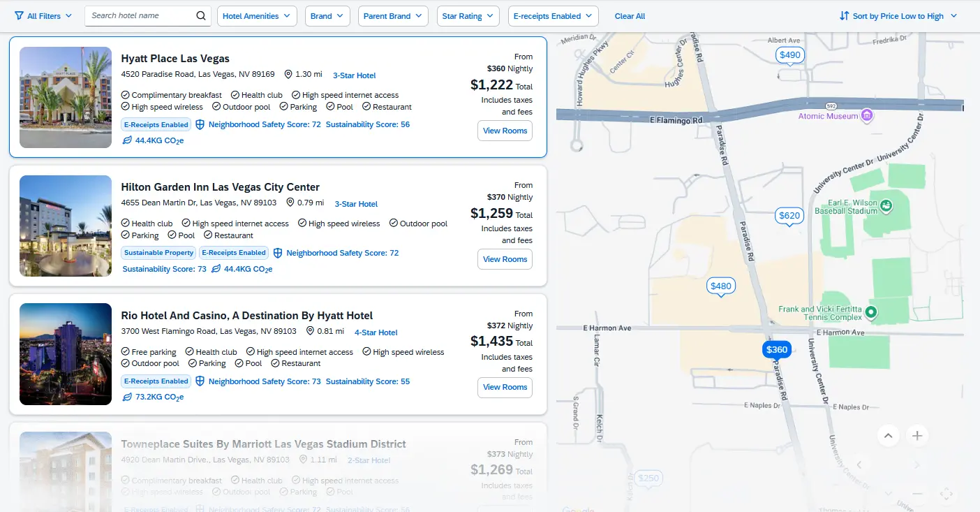This screenshot has height=512, width=980.
Task: Select the $620 map price marker
Action: pyautogui.click(x=789, y=216)
